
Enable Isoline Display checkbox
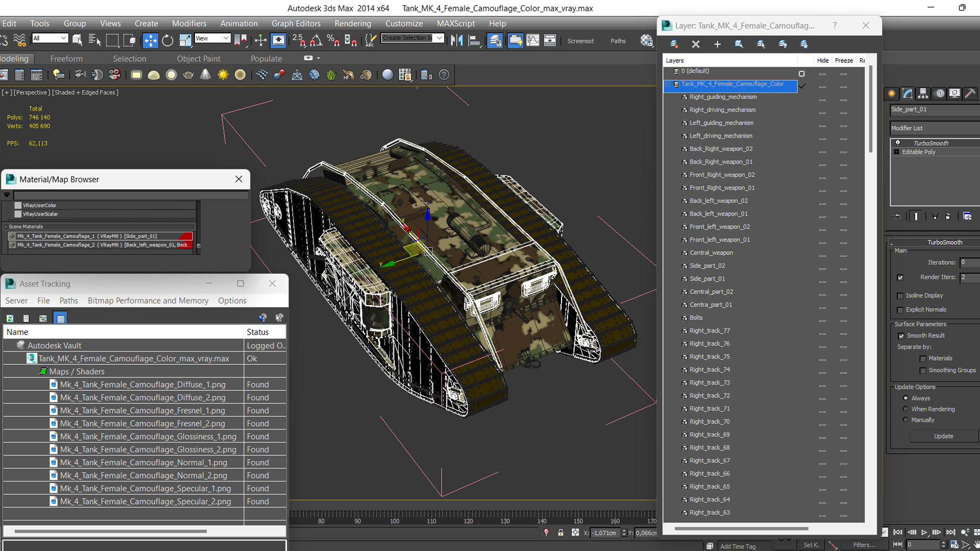tap(900, 296)
